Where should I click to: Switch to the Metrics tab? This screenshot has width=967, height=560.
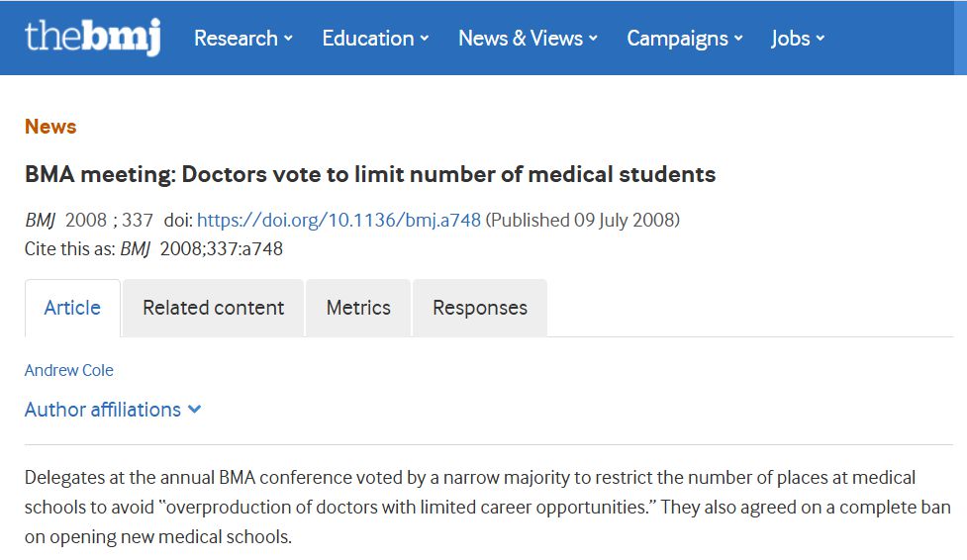[358, 308]
